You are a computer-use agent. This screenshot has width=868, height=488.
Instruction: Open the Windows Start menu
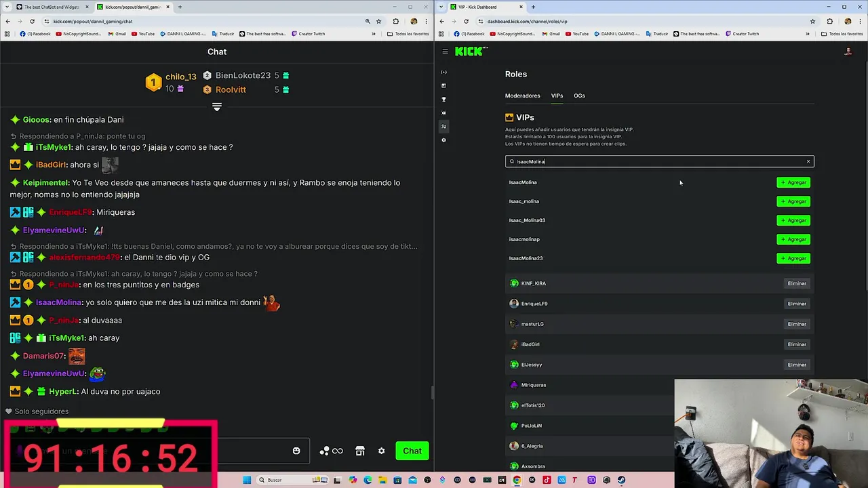point(247,480)
